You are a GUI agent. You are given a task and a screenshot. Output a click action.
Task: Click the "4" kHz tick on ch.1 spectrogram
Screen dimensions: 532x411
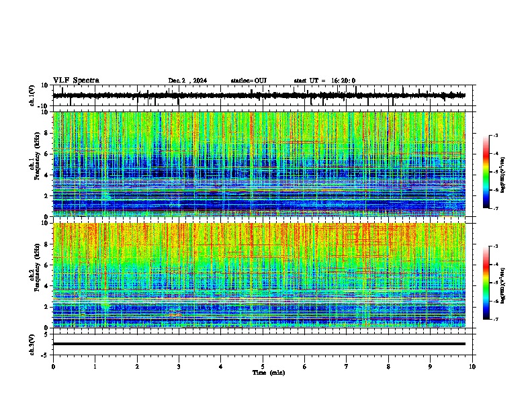click(46, 175)
